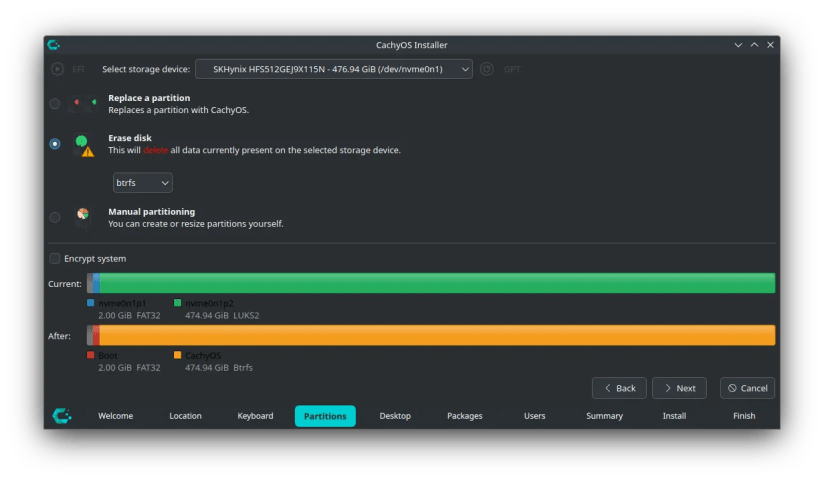Click the Partitions step

tap(325, 416)
